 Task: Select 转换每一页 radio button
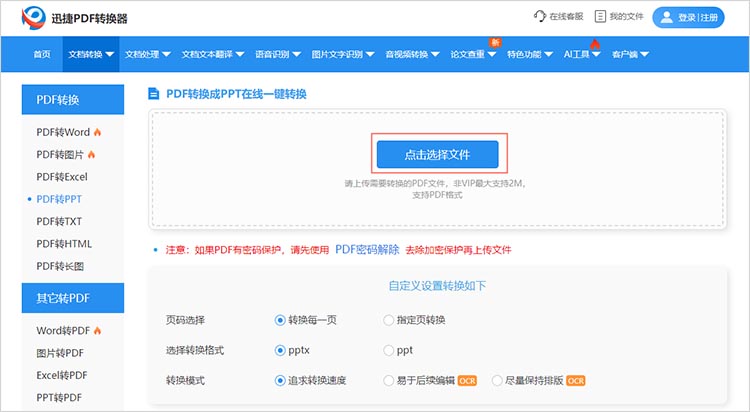click(280, 320)
